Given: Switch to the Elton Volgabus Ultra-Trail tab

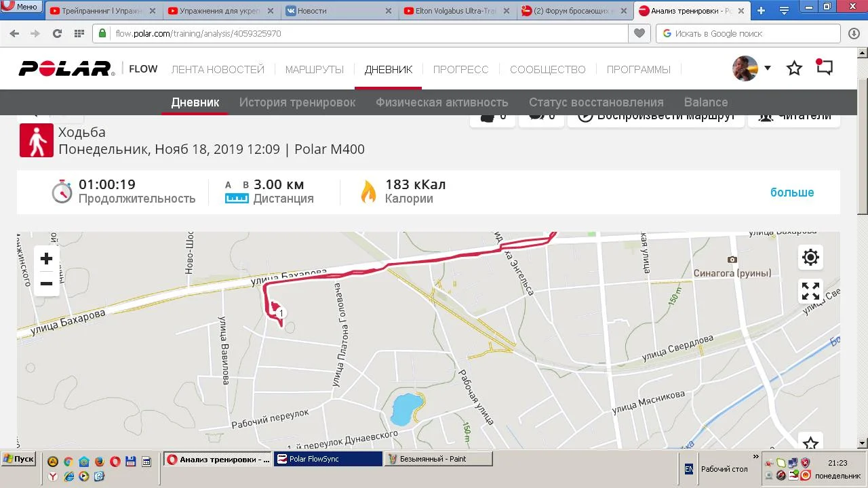Looking at the screenshot, I should pyautogui.click(x=457, y=11).
